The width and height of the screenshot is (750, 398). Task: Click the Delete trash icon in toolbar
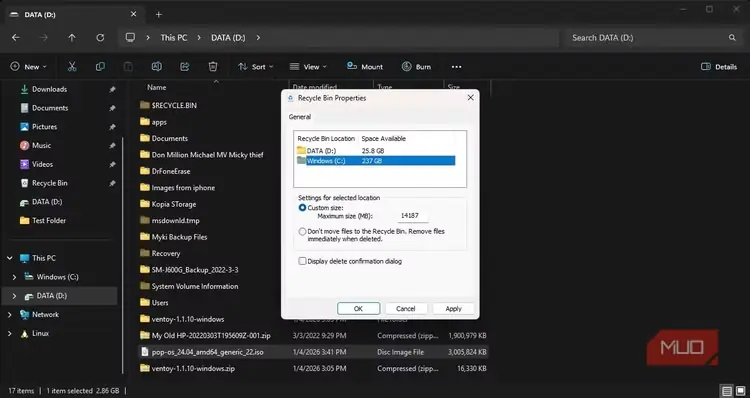[x=213, y=67]
